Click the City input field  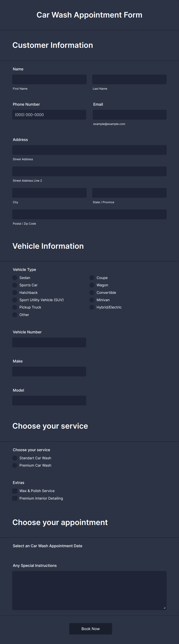click(49, 193)
